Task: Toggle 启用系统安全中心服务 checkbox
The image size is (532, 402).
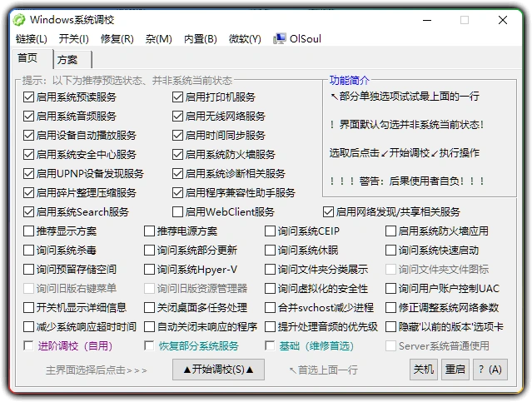Action: tap(28, 154)
